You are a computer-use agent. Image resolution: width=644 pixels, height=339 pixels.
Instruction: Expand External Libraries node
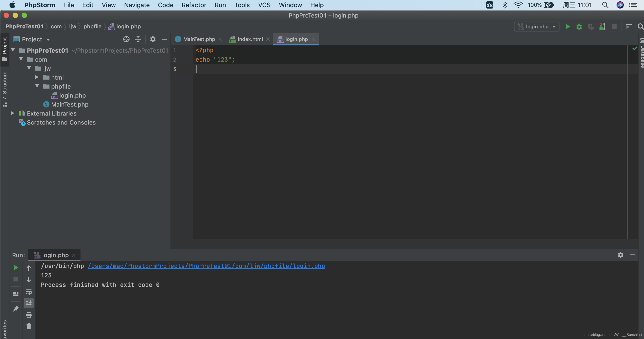tap(13, 113)
